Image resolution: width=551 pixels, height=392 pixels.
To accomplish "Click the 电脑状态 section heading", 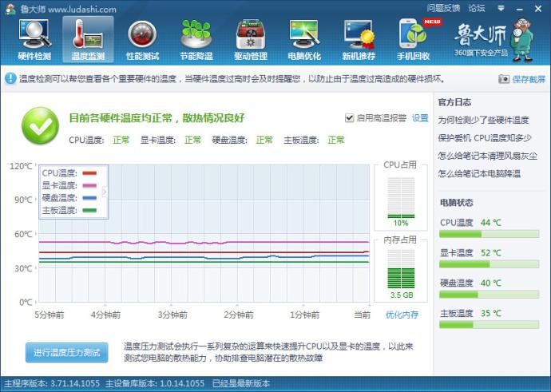I will click(457, 202).
